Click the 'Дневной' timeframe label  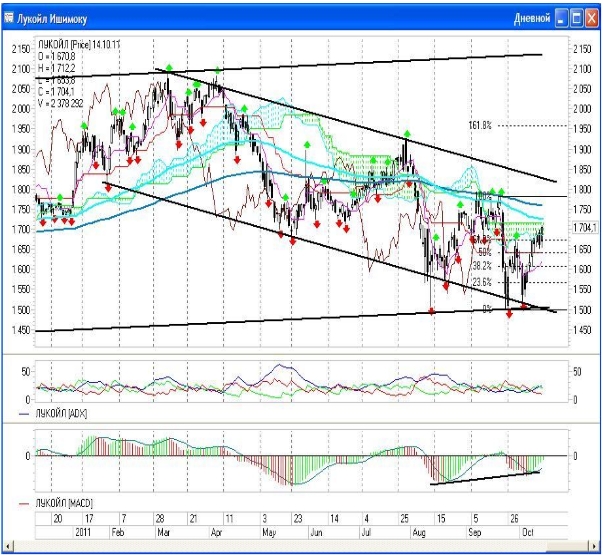[532, 18]
